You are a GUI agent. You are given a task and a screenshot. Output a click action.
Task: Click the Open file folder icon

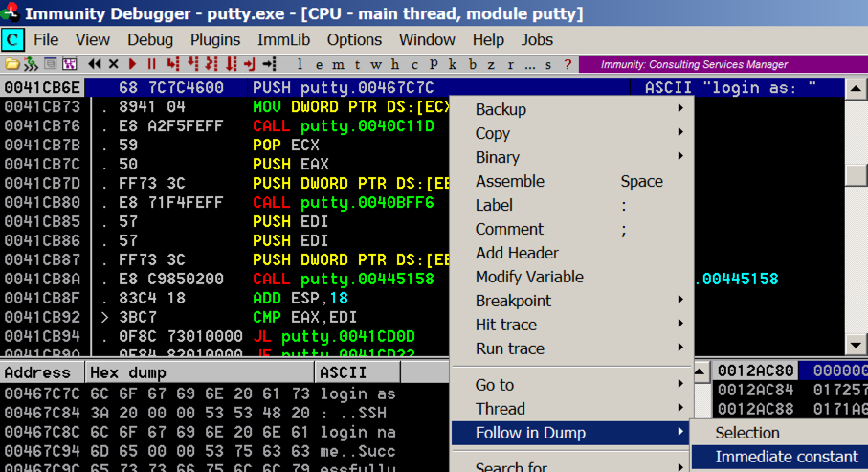point(11,64)
